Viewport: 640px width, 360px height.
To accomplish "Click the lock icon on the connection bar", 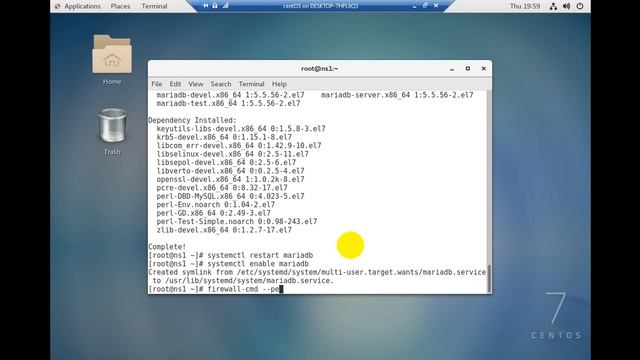I will [x=215, y=6].
